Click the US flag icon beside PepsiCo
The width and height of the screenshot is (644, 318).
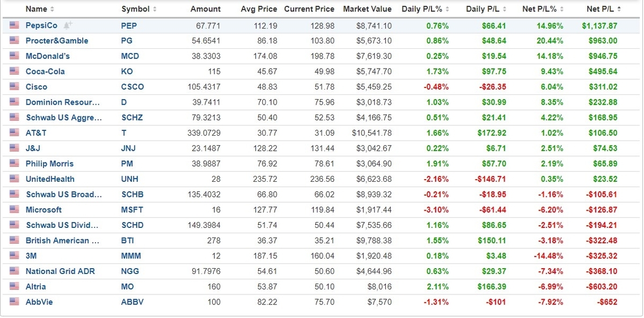point(14,25)
